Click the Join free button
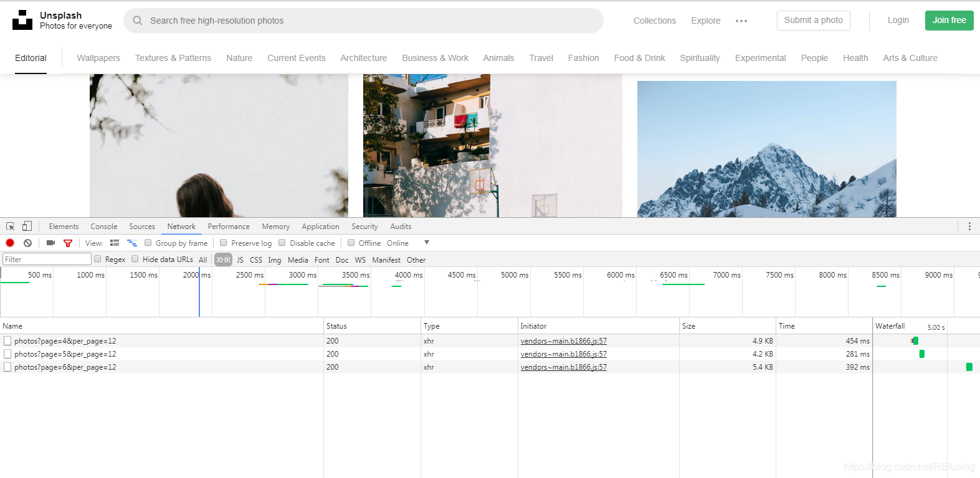 pos(949,21)
